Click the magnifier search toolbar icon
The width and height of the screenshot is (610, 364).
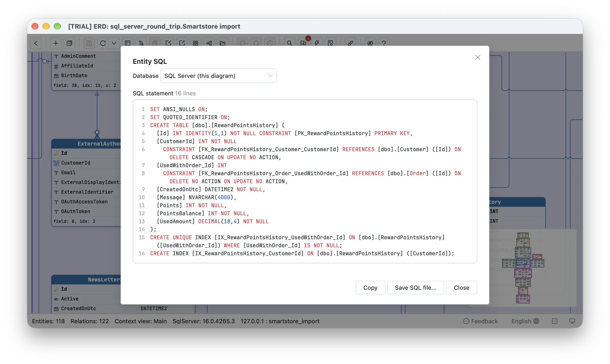click(x=289, y=43)
